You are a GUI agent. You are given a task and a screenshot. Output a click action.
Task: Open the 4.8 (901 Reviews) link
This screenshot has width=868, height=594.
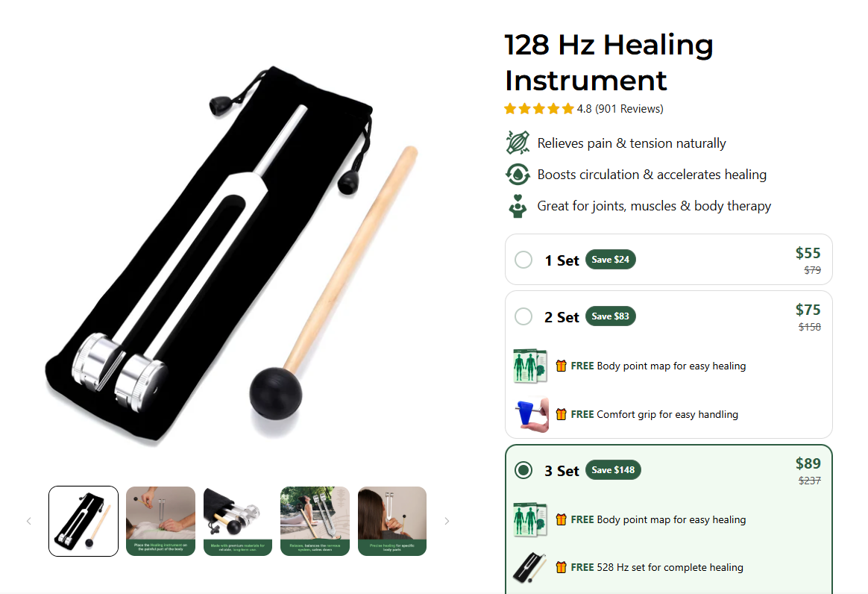[620, 109]
